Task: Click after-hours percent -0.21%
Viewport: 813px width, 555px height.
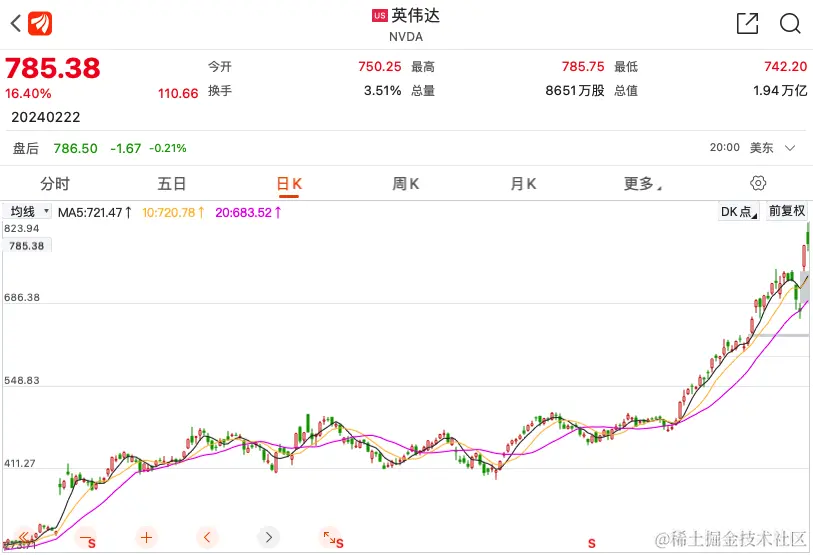Action: [x=167, y=148]
